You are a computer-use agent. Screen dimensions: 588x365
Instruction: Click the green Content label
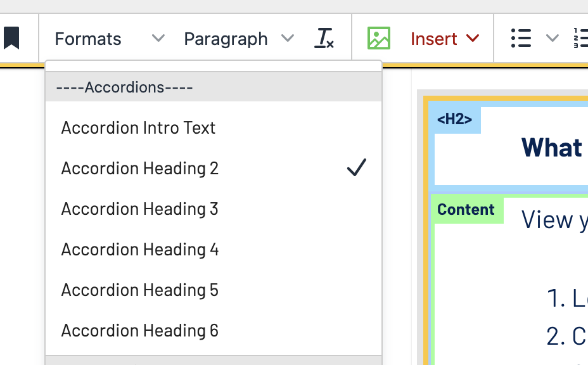[466, 210]
